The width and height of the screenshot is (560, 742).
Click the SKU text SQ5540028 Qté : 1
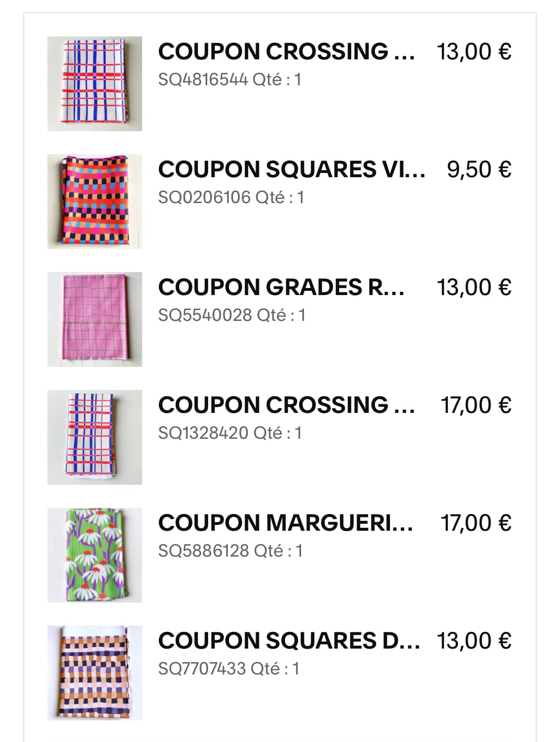(x=232, y=315)
